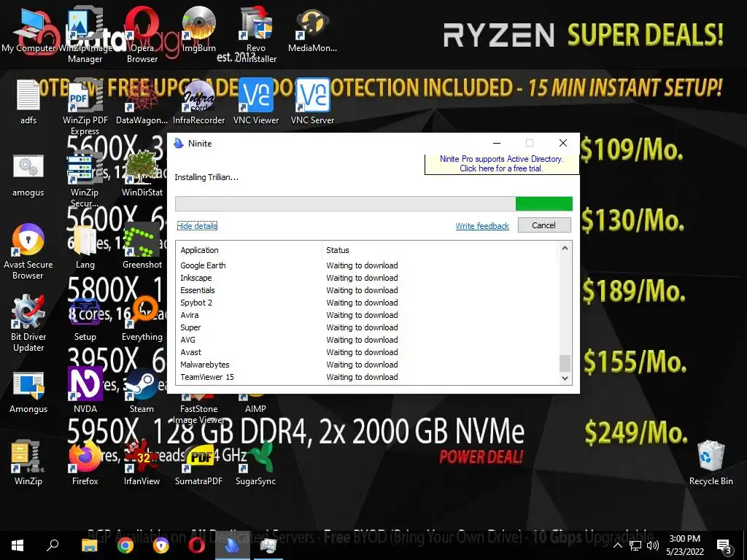Open the Lang folder icon

(85, 248)
